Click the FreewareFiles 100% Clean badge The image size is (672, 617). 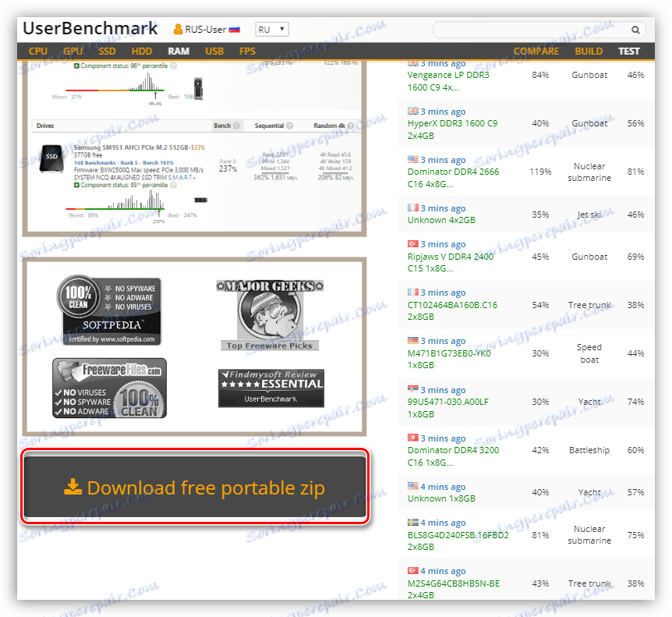click(109, 388)
